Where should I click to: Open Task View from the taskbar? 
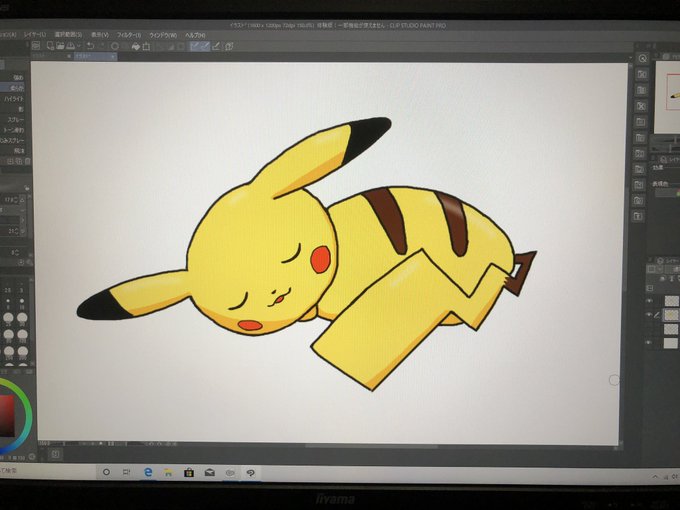click(x=126, y=472)
